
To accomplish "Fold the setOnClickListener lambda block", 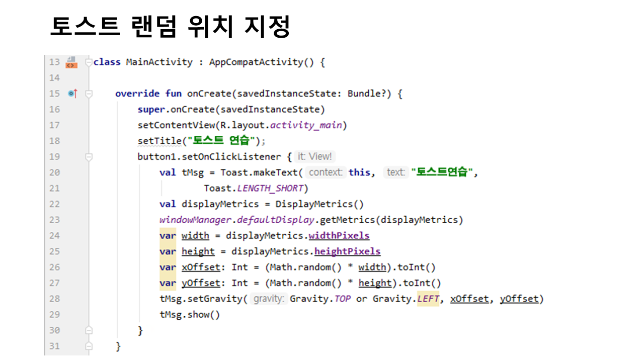I will click(x=89, y=157).
